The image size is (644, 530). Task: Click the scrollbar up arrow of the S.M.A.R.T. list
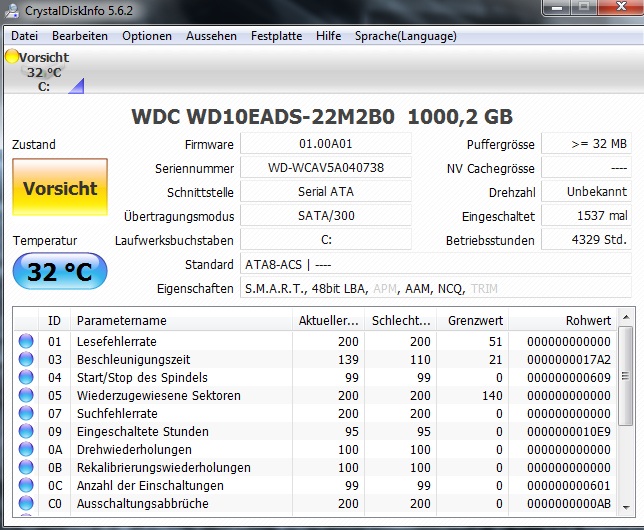point(626,317)
